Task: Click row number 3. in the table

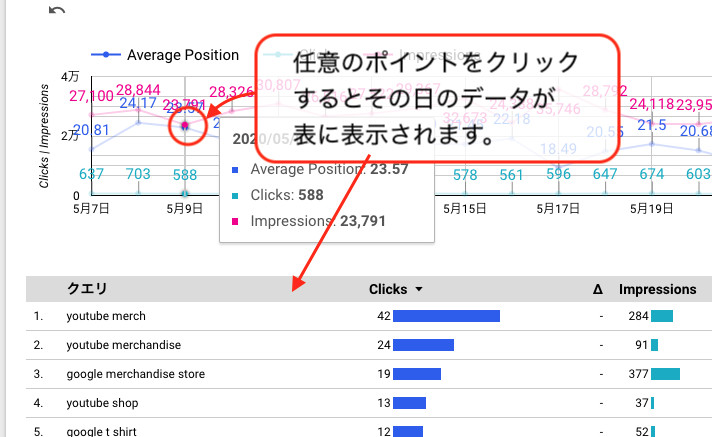Action: click(x=38, y=374)
